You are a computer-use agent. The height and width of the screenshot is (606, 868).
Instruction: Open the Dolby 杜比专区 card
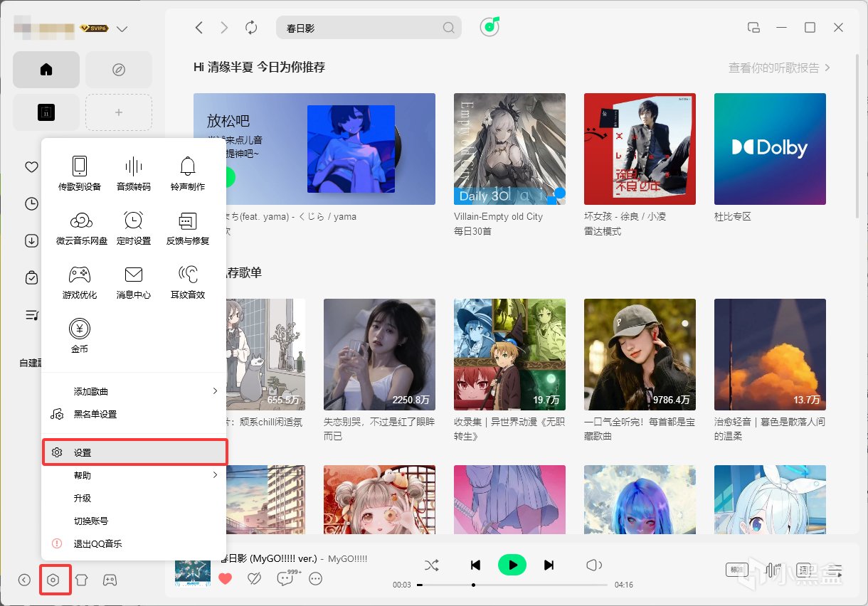(x=770, y=149)
